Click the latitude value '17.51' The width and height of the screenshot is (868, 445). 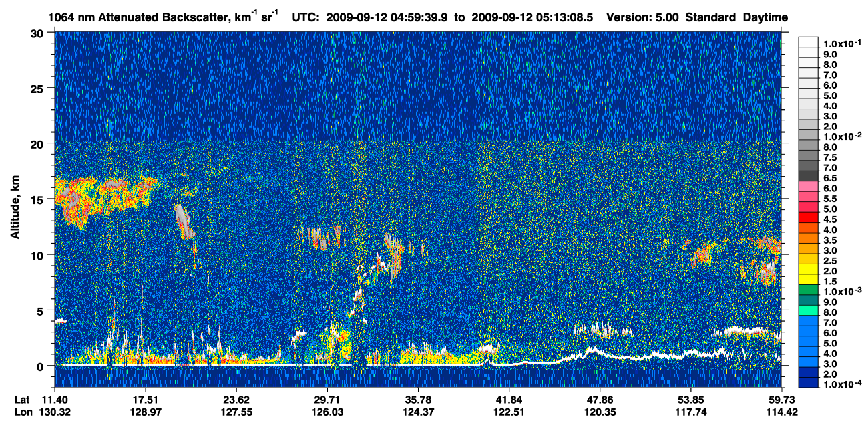click(x=145, y=399)
